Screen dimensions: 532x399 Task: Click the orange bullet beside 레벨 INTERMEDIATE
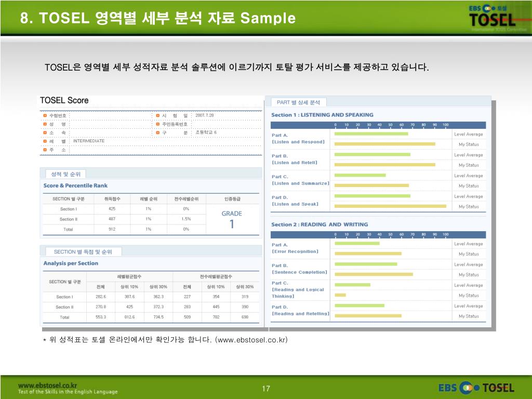(x=45, y=141)
